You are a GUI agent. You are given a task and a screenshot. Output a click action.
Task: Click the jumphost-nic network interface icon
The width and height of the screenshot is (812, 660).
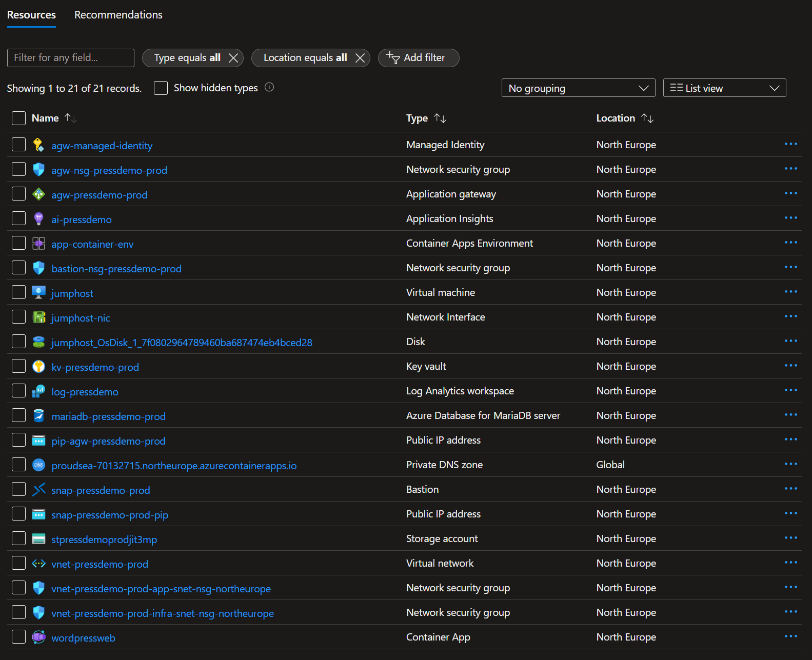(38, 317)
